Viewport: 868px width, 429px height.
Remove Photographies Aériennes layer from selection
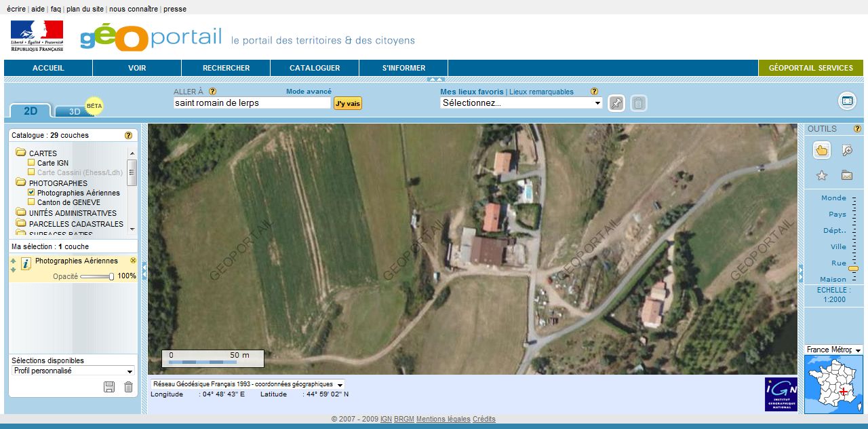coord(133,261)
